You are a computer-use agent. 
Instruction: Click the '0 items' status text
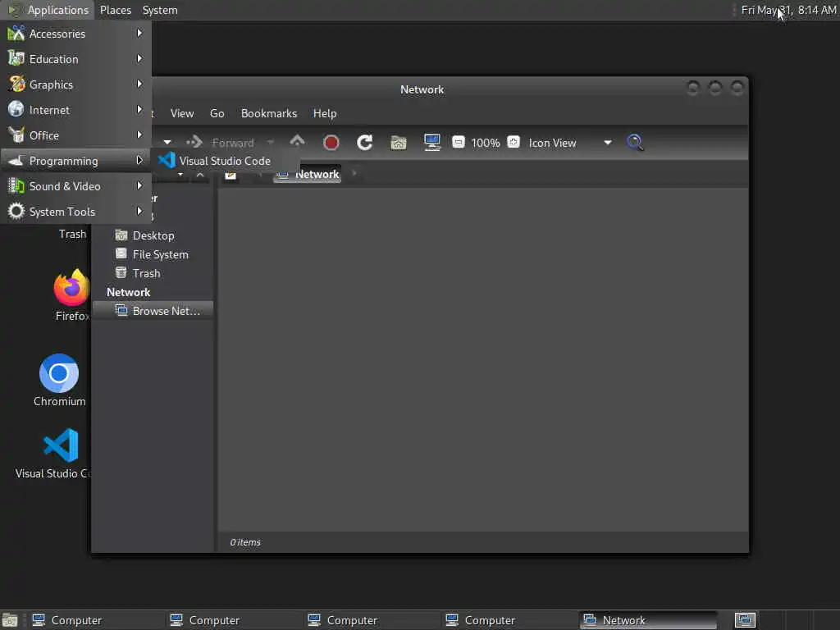(x=245, y=542)
